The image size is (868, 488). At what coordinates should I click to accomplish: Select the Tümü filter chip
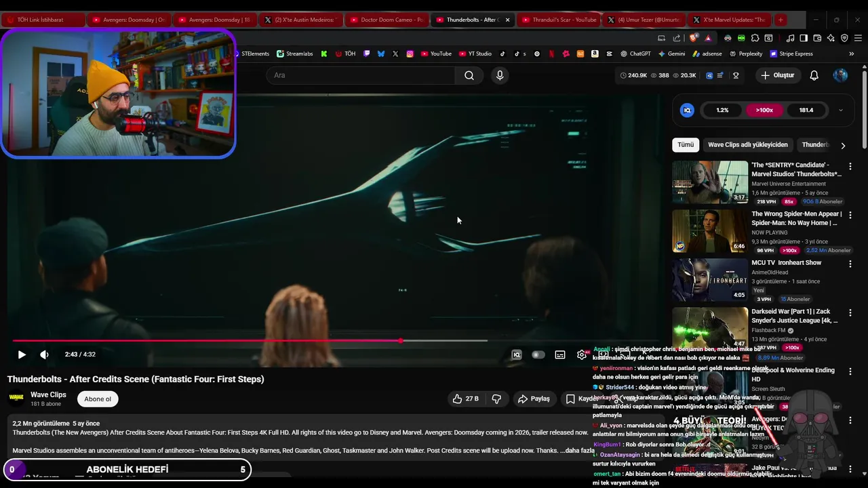tap(686, 144)
